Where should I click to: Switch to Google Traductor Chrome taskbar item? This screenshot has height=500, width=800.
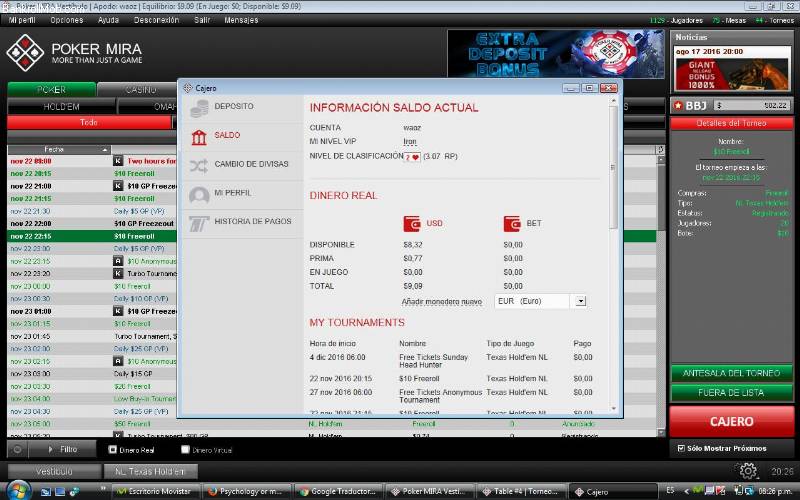(x=338, y=491)
